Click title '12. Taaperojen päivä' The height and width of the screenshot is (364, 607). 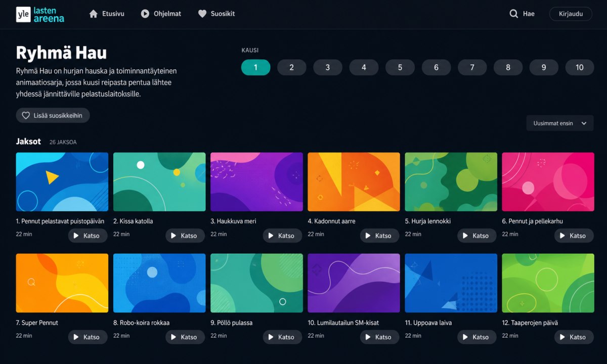[x=530, y=323]
